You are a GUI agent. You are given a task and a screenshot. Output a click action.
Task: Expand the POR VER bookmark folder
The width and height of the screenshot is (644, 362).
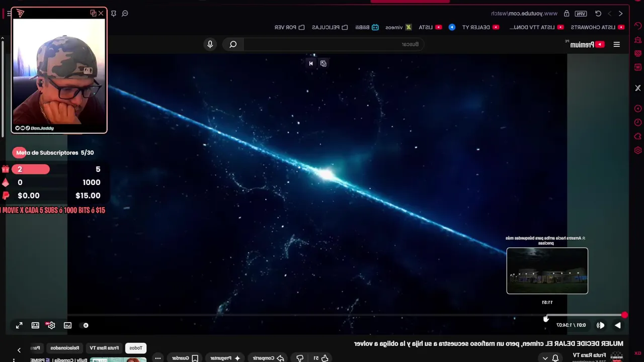coord(289,27)
